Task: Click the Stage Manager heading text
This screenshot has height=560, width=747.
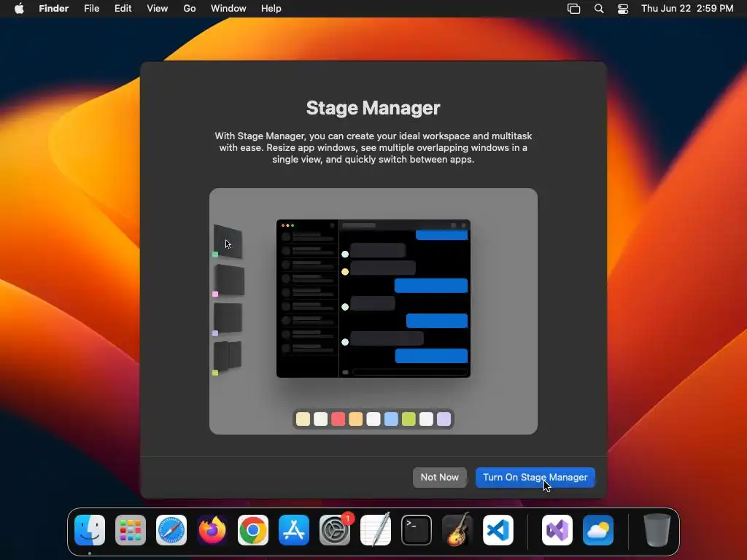Action: pyautogui.click(x=373, y=108)
